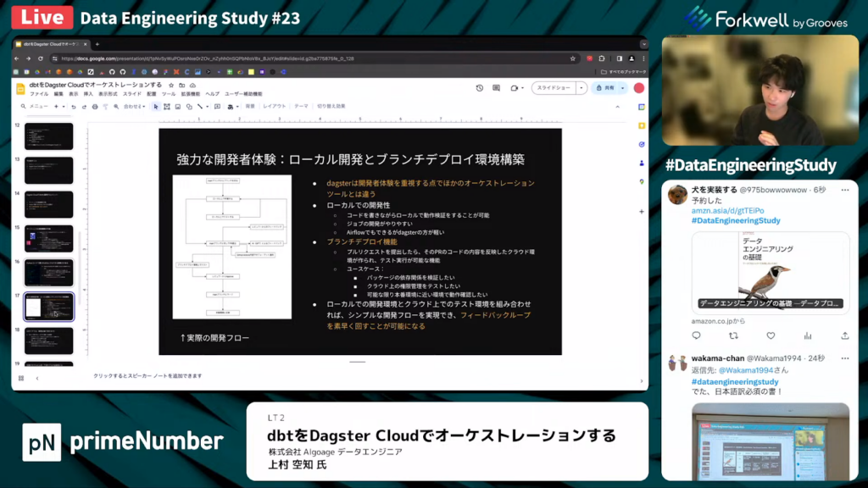This screenshot has width=868, height=488.
Task: Expand the slideshow options dropdown arrow
Action: coord(581,88)
